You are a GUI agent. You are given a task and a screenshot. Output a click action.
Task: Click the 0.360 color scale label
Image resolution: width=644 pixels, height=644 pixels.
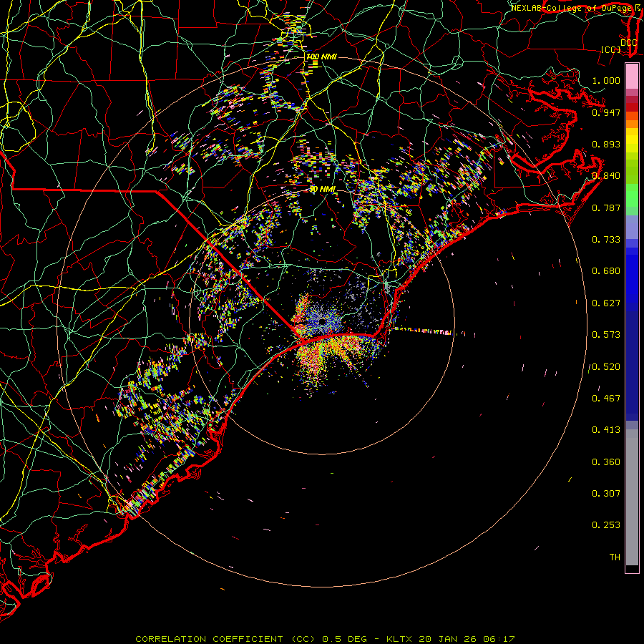[x=606, y=462]
